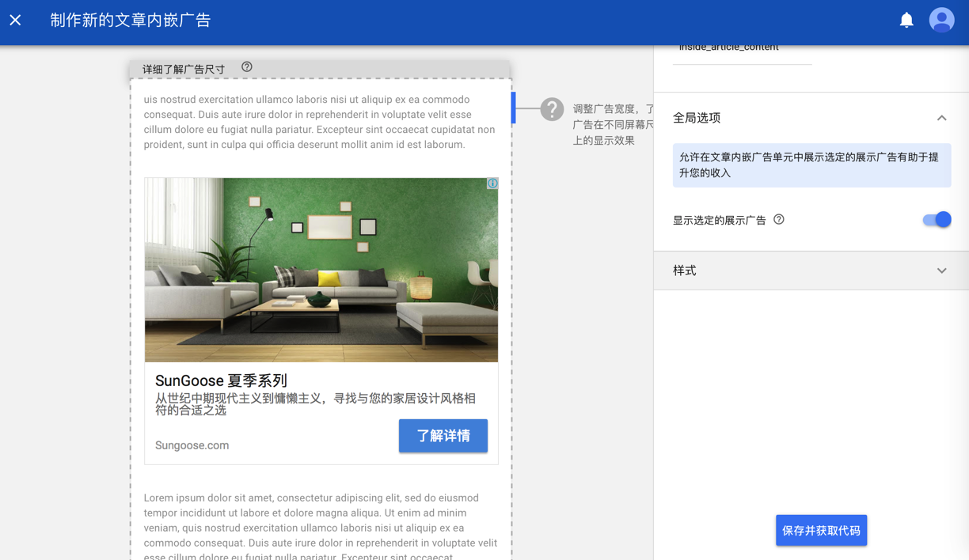Click the 保存并获取代码 button
969x560 pixels.
coord(821,530)
